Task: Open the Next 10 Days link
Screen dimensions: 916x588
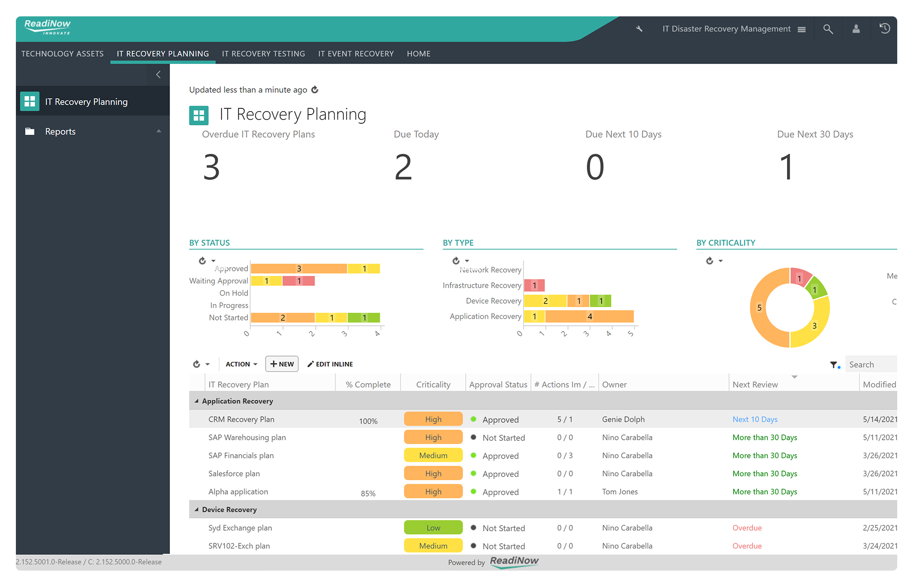Action: (x=755, y=419)
